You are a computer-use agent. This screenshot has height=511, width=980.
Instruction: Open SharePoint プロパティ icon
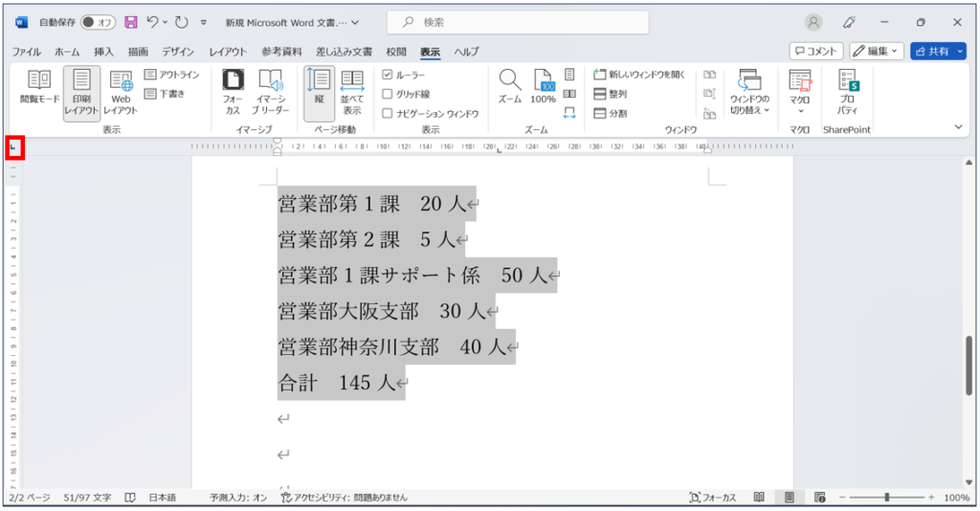pos(848,93)
